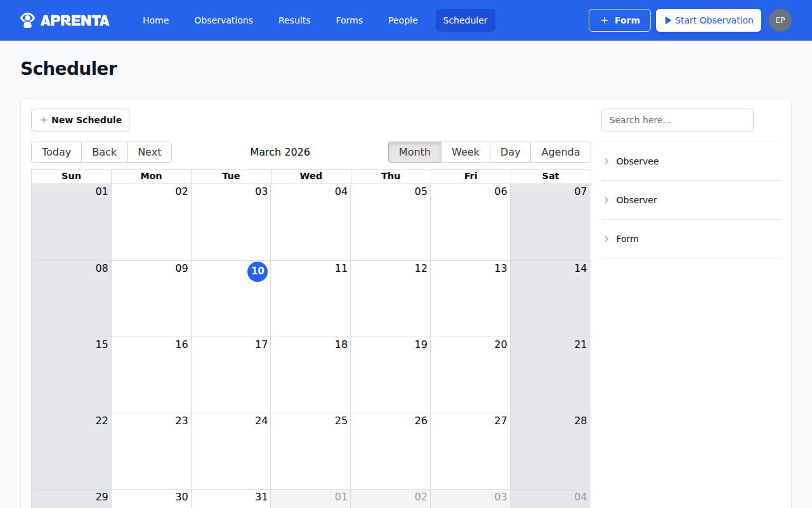Click the plus icon on New Schedule
The image size is (812, 508).
tap(43, 119)
